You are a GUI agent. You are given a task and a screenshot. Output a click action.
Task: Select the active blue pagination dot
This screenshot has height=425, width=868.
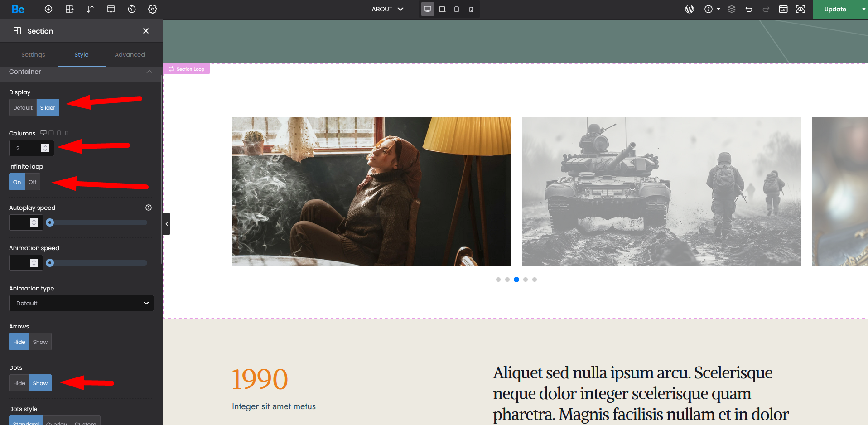(x=516, y=280)
